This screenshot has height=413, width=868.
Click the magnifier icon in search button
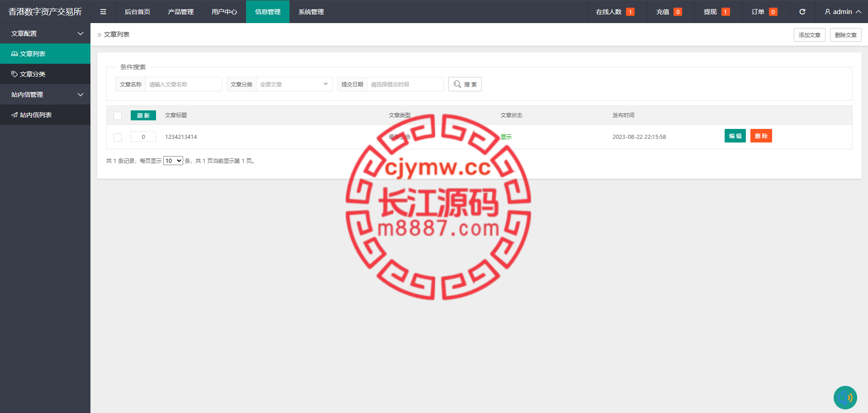457,84
